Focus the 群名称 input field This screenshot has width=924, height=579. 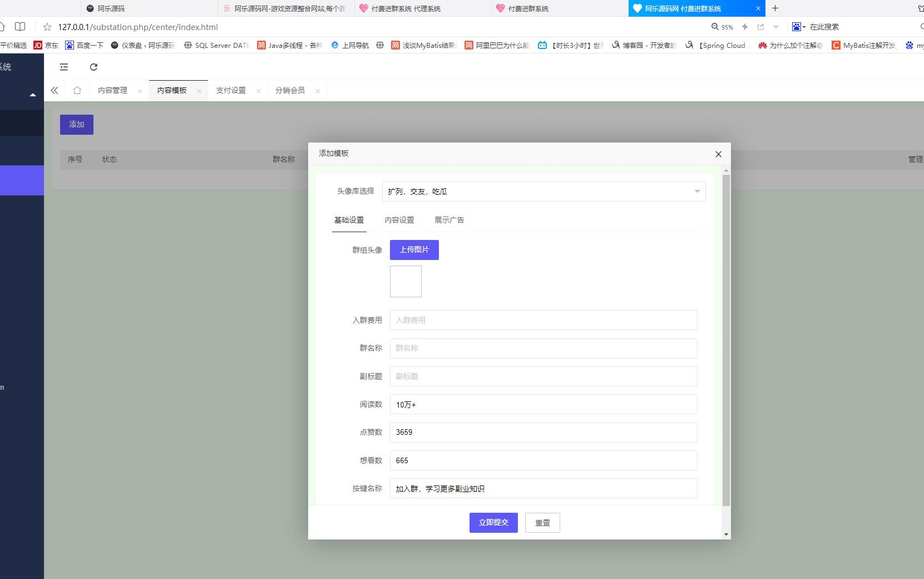(543, 348)
